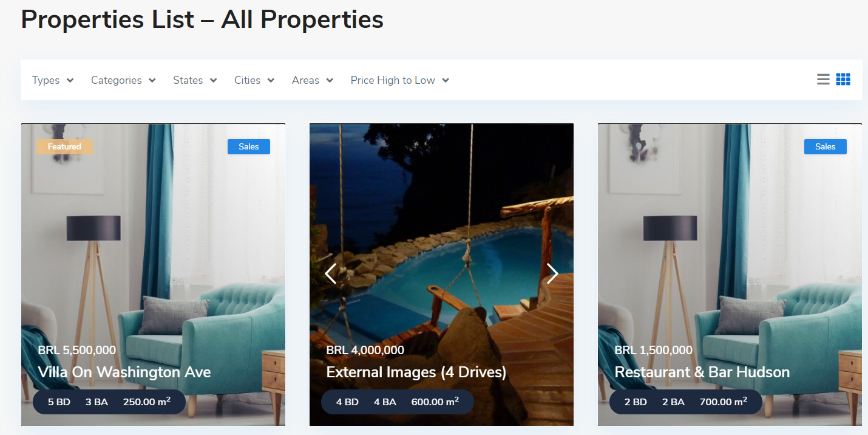Click Sales tag on Restaurant & Bar Hudson
This screenshot has width=868, height=435.
coord(826,146)
